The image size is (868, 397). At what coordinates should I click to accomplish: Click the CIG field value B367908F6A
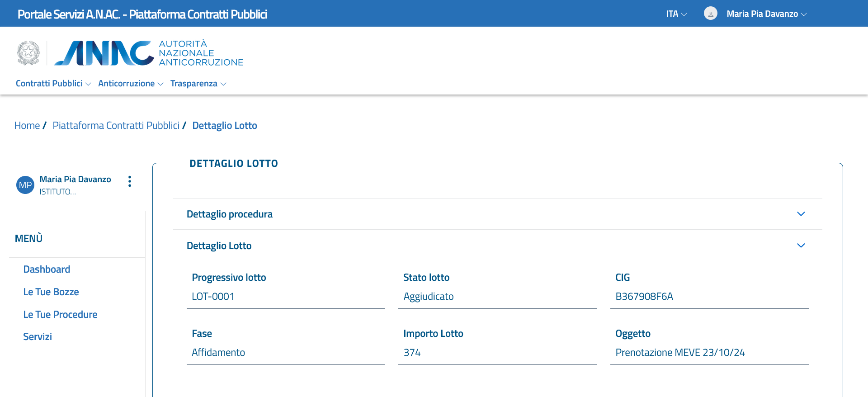click(x=644, y=297)
